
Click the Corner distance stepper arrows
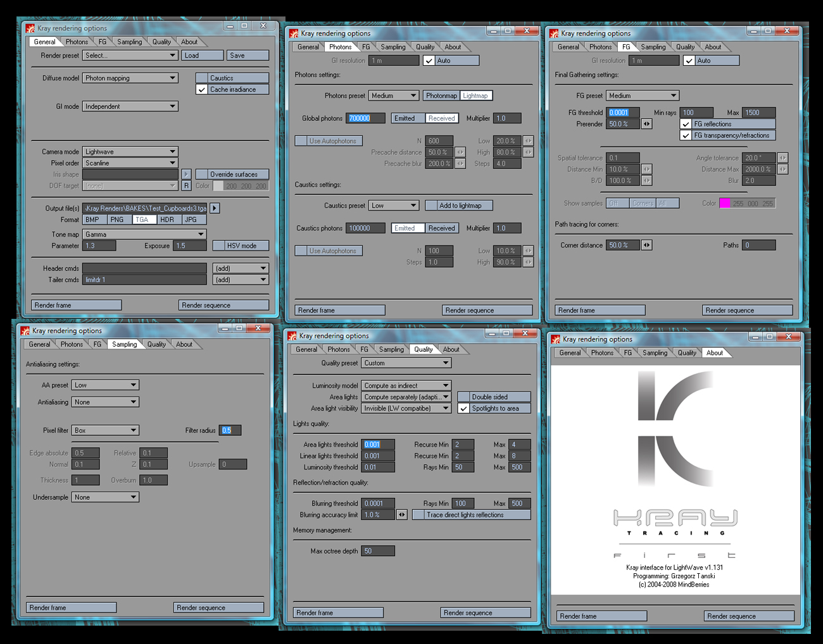point(646,245)
